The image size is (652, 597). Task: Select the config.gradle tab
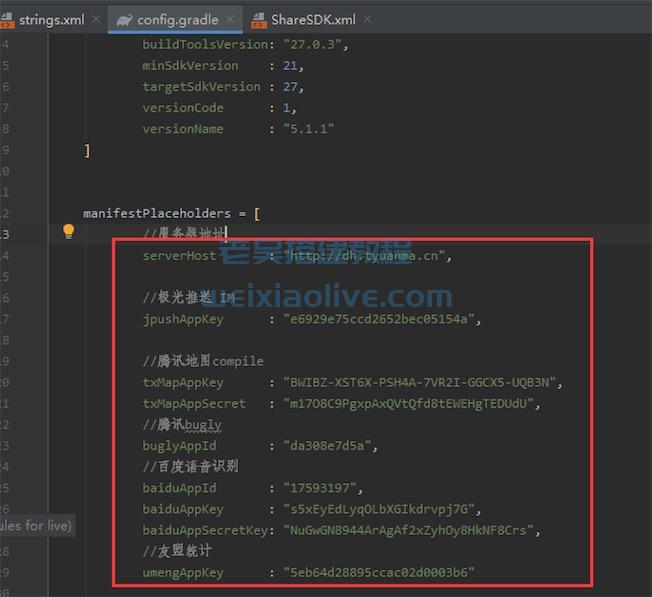pos(177,20)
